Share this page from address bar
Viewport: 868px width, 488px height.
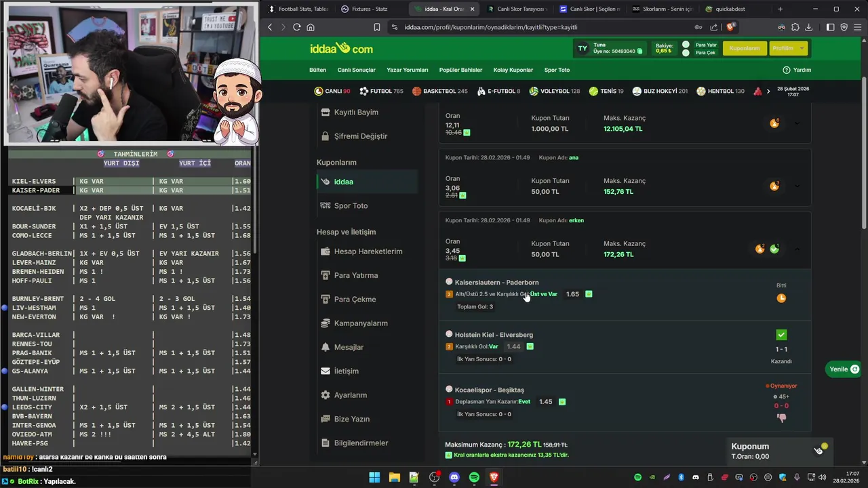pos(713,27)
